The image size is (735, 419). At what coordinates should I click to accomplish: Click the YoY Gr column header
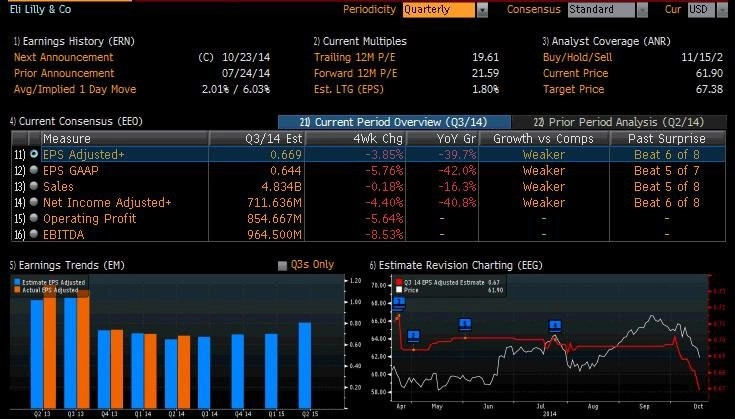[442, 138]
